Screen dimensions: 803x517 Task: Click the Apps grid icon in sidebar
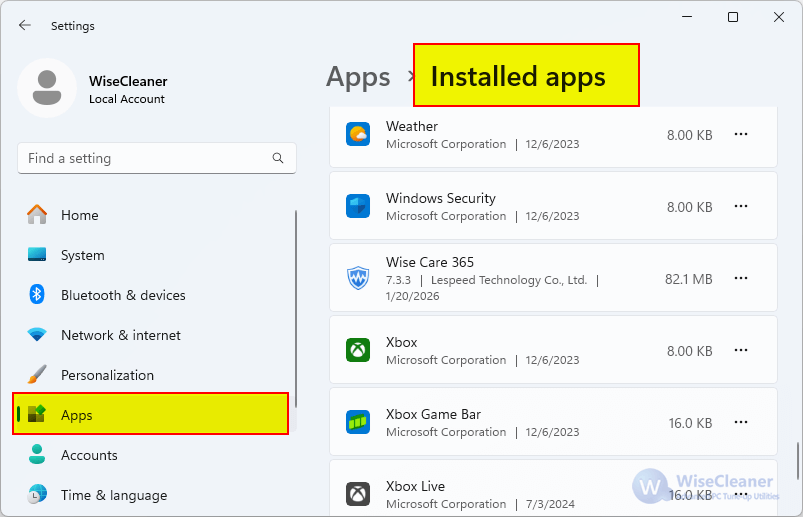37,414
